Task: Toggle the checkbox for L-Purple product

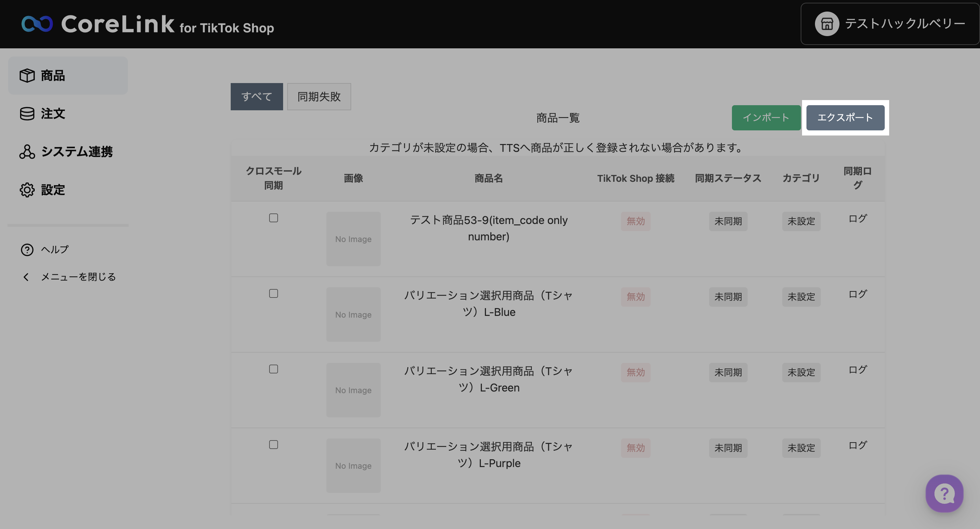Action: coord(273,445)
